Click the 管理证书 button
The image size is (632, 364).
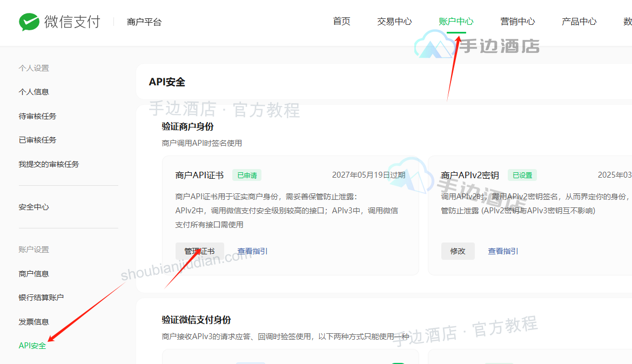(x=199, y=251)
